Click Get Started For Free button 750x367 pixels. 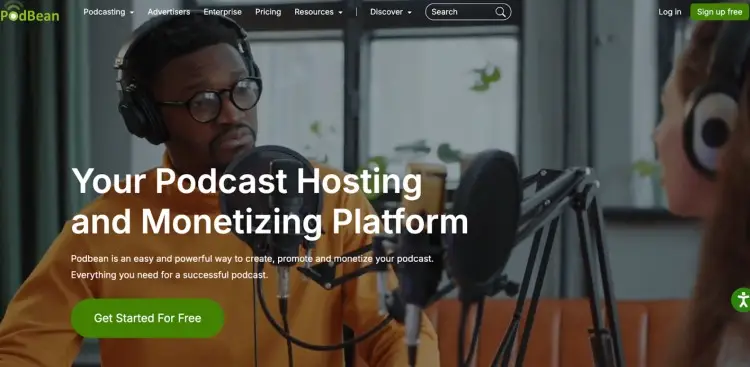tap(147, 318)
